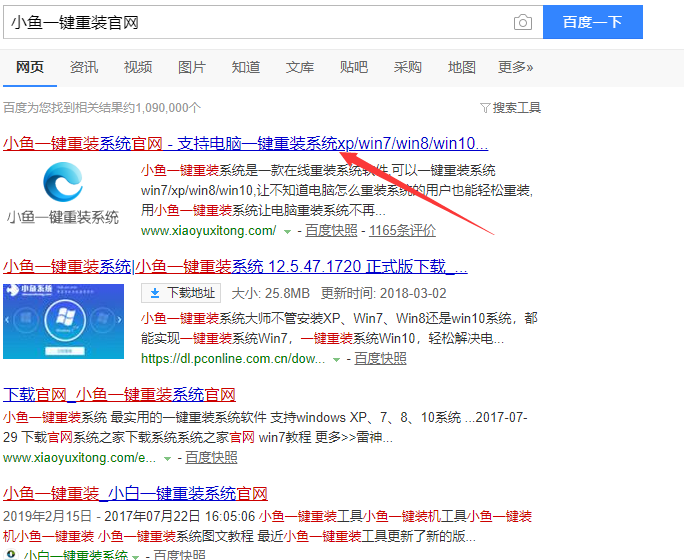Click the text 大小: 25.8MB
Screen dimensions: 684x560
coord(270,293)
